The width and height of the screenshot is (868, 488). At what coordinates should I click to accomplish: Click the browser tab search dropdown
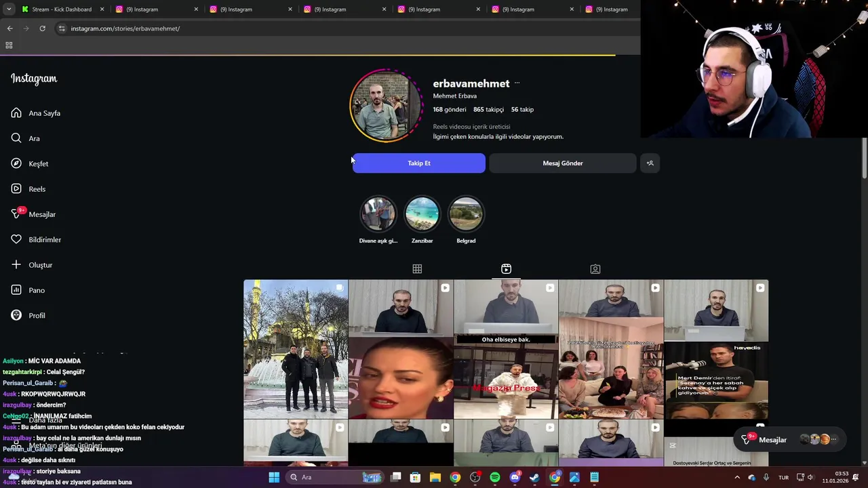click(9, 9)
